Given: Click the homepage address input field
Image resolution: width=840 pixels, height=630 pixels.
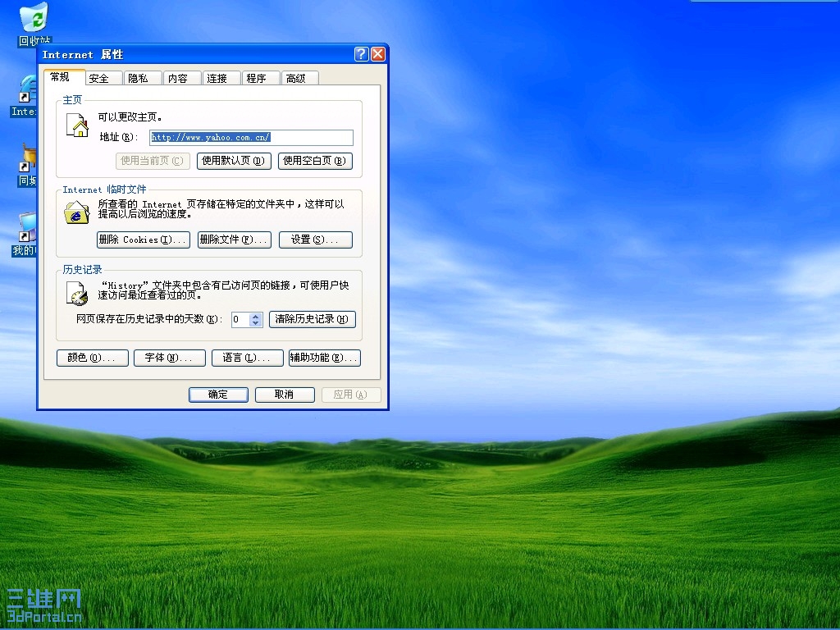Looking at the screenshot, I should tap(250, 137).
